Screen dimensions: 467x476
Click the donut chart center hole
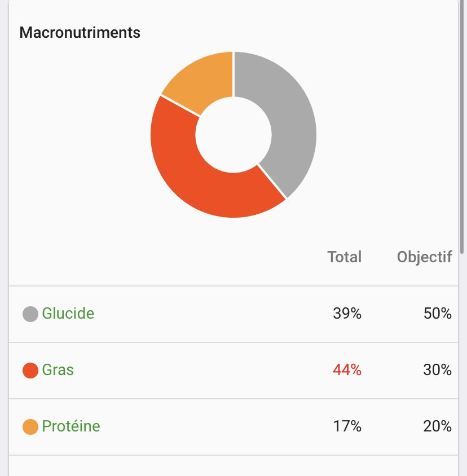233,134
